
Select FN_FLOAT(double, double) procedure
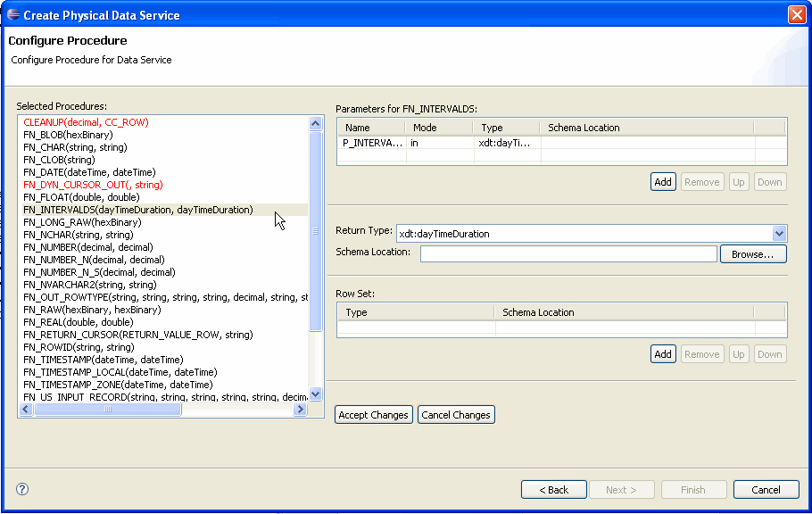coord(81,197)
